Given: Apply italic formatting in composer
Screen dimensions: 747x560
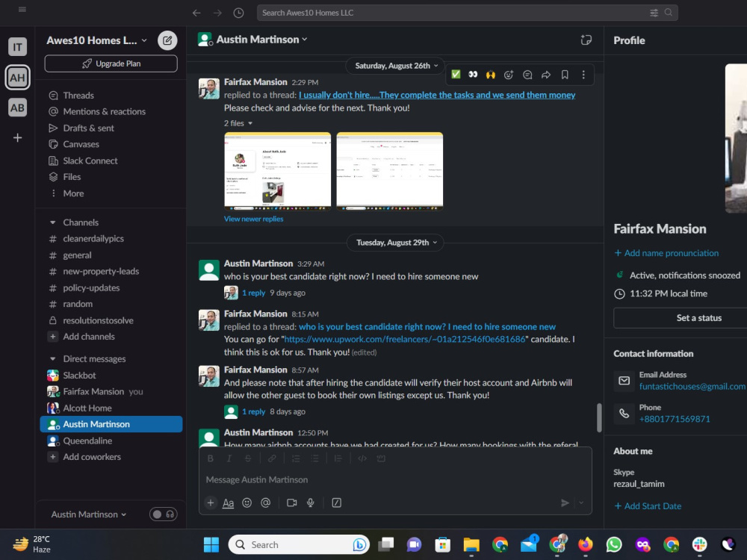Looking at the screenshot, I should pos(229,458).
